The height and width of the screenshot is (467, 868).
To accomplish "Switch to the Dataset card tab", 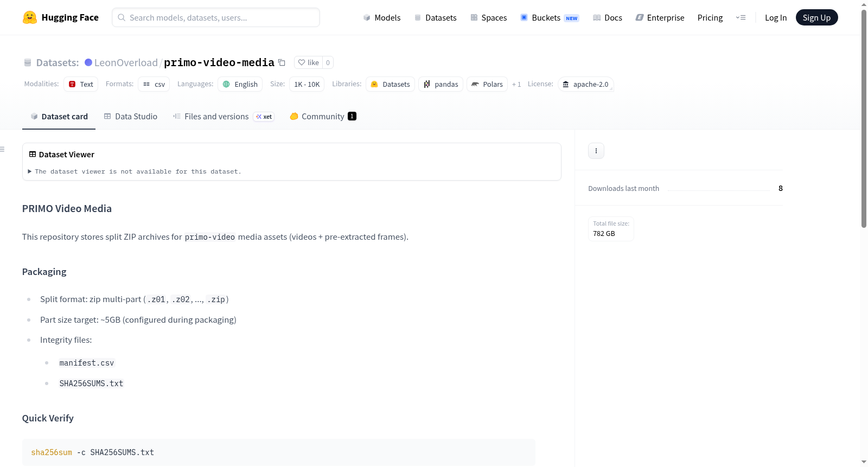I will point(59,117).
